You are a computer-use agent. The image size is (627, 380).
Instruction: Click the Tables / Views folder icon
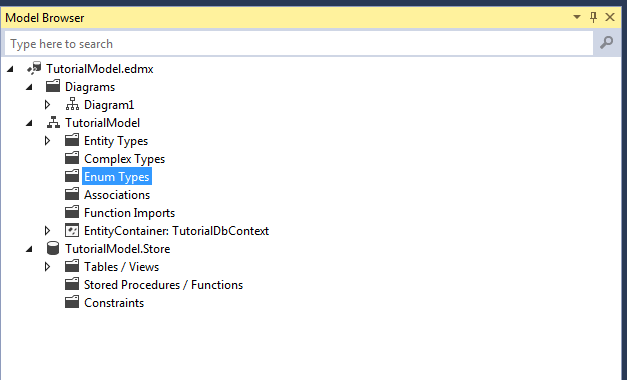72,266
